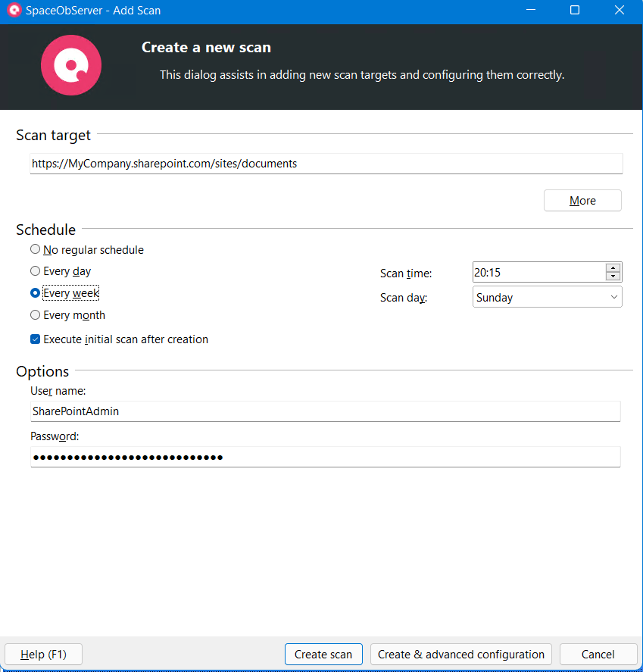The image size is (643, 672).
Task: Toggle Execute initial scan after creation
Action: coord(119,339)
